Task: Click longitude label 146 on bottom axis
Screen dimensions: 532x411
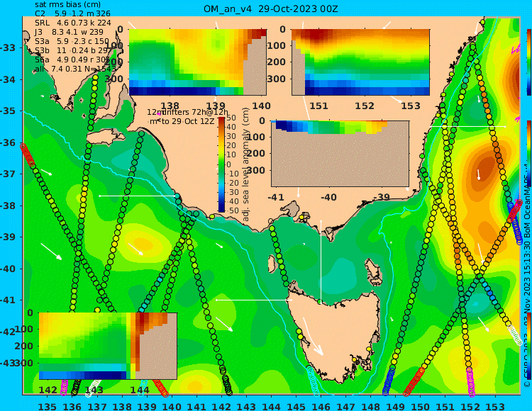Action: point(321,407)
